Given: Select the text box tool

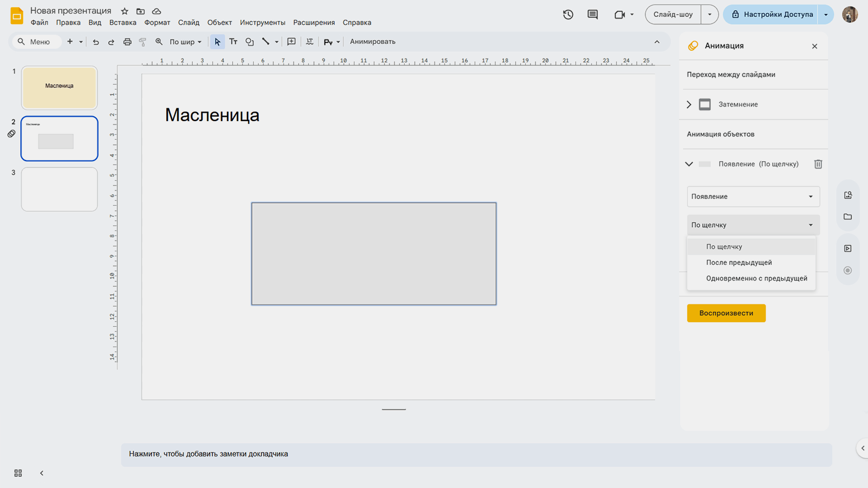Looking at the screenshot, I should point(233,42).
